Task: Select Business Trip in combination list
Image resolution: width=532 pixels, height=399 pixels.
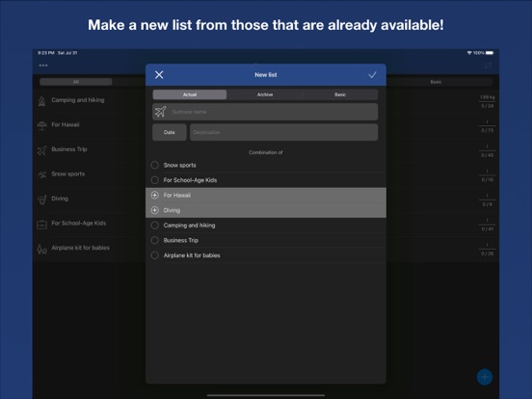Action: [266, 240]
